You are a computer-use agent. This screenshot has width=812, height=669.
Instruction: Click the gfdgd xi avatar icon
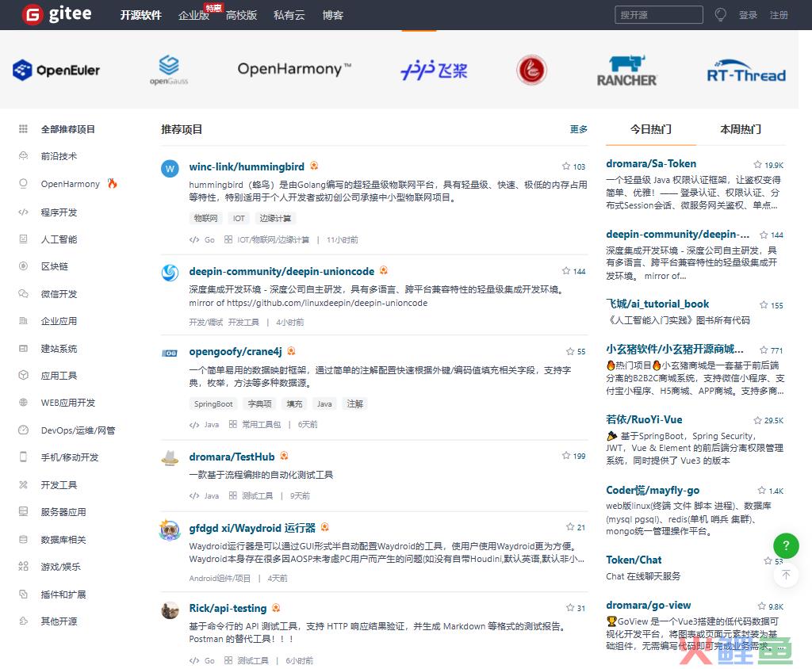pyautogui.click(x=170, y=529)
